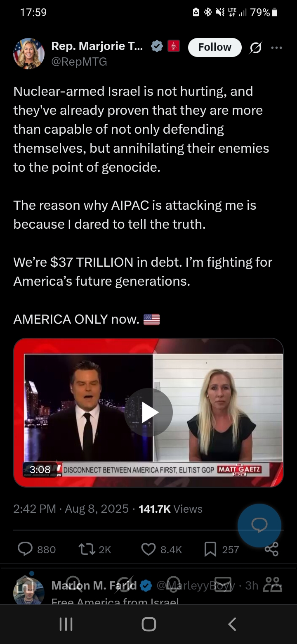297x644 pixels.
Task: Tap the reply speech bubble icon
Action: pyautogui.click(x=25, y=549)
